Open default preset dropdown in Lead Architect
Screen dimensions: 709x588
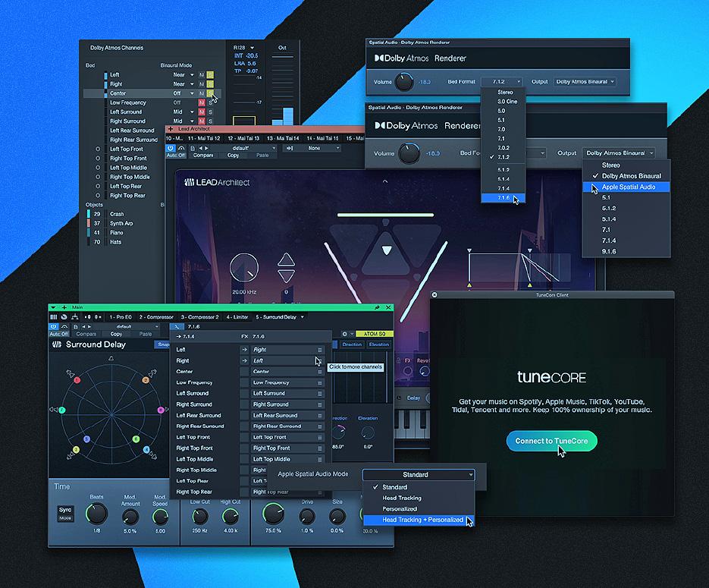pyautogui.click(x=241, y=148)
